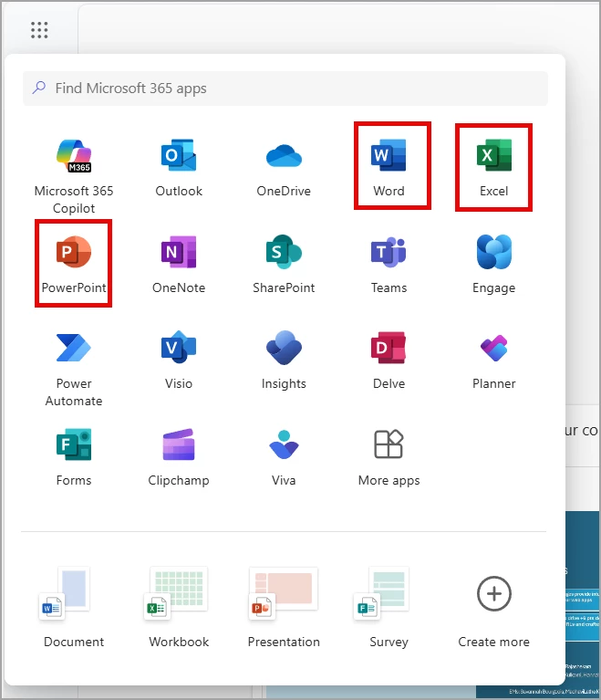Launch Visio

click(x=179, y=360)
